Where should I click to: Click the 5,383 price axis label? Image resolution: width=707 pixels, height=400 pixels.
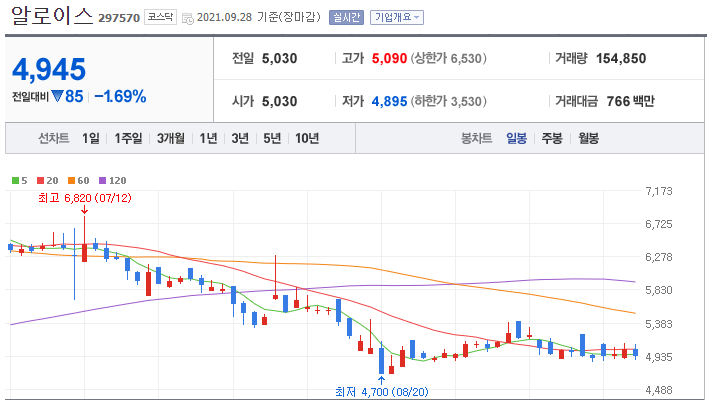pyautogui.click(x=659, y=324)
